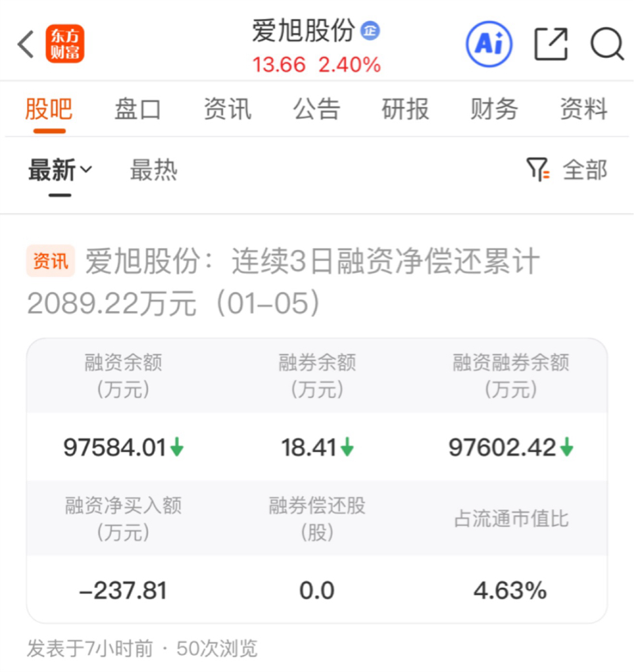634x672 pixels.
Task: Click the green down arrow beside 97584.01
Action: [x=177, y=446]
